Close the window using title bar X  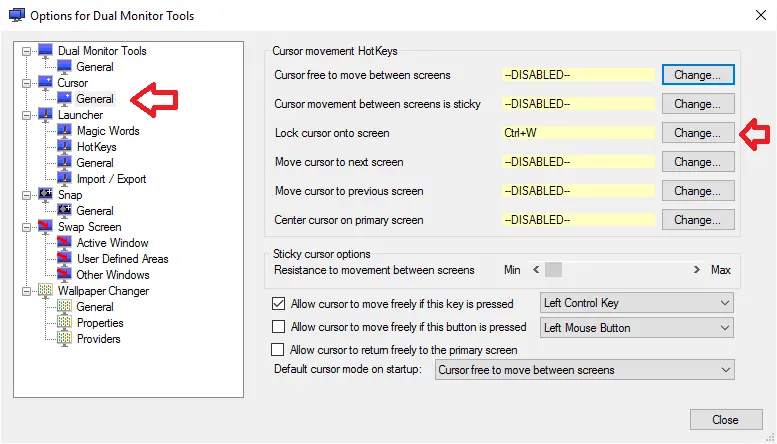(761, 15)
